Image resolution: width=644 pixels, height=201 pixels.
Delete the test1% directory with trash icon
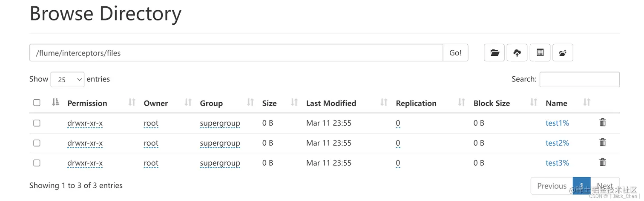click(603, 123)
